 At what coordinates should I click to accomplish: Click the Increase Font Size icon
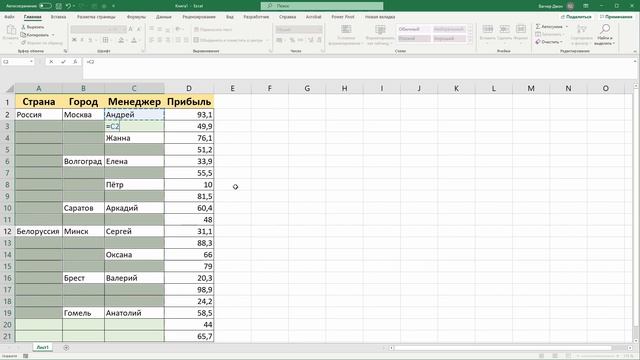[131, 29]
